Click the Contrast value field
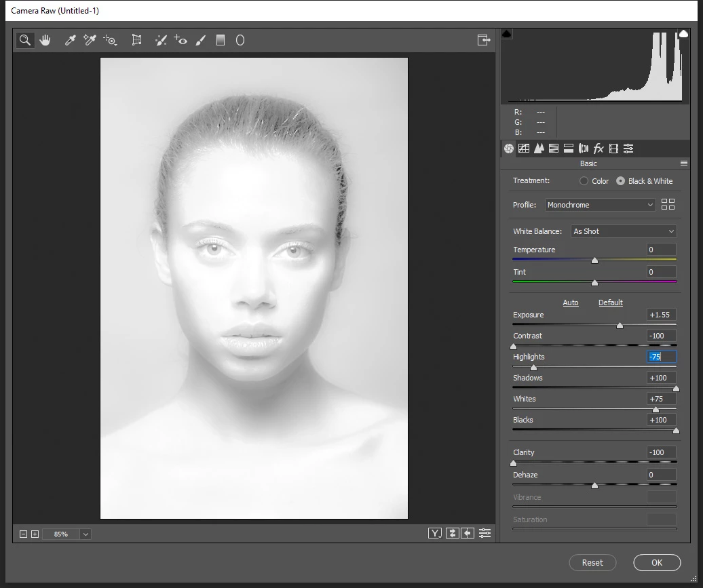Screen dimensions: 703x588 click(662, 336)
